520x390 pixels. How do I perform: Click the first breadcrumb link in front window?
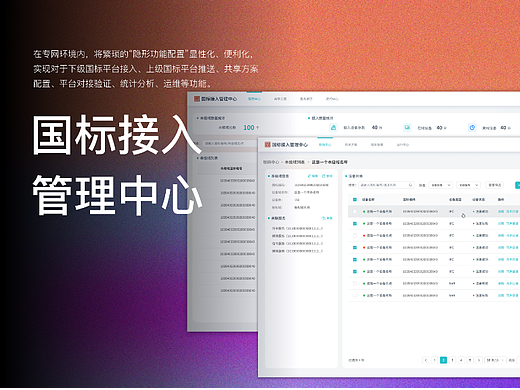[271, 162]
